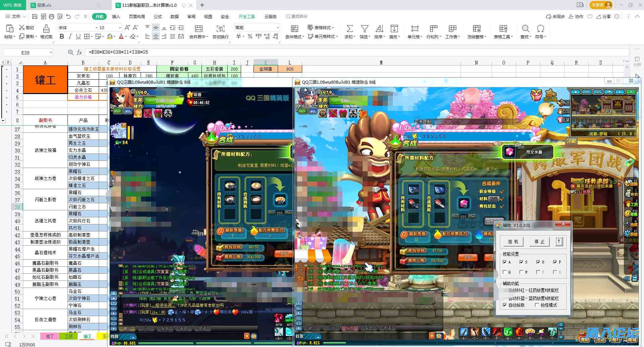Open the font name dropdown 宋体
644x347 pixels.
coord(97,28)
